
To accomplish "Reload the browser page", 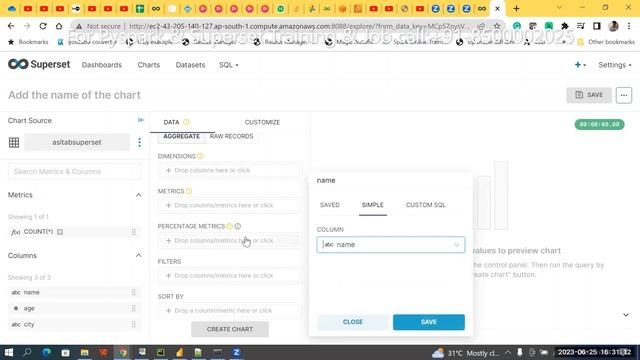I will point(43,26).
